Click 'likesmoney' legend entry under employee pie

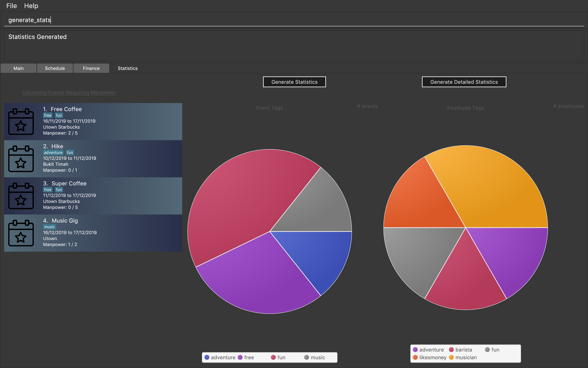[430, 357]
